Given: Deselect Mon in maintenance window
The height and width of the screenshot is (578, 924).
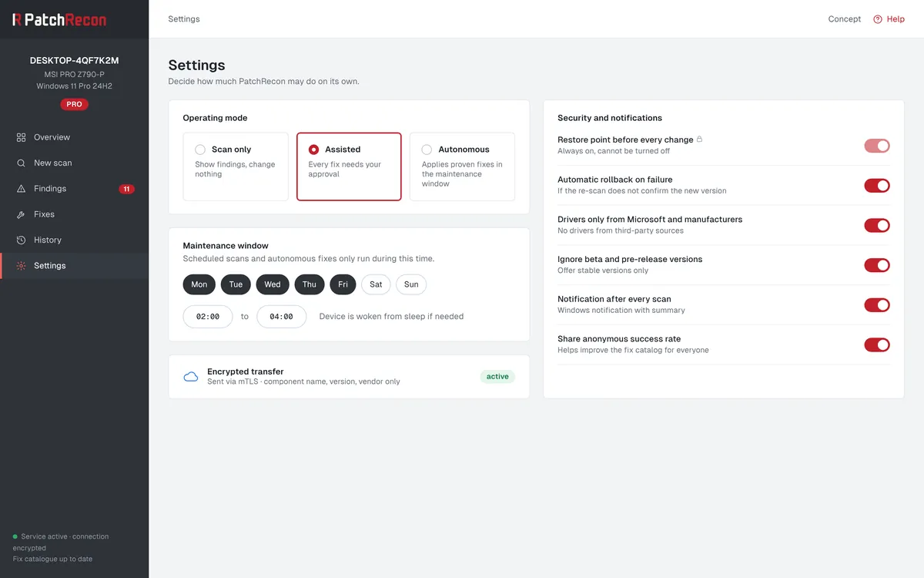Looking at the screenshot, I should coord(199,284).
